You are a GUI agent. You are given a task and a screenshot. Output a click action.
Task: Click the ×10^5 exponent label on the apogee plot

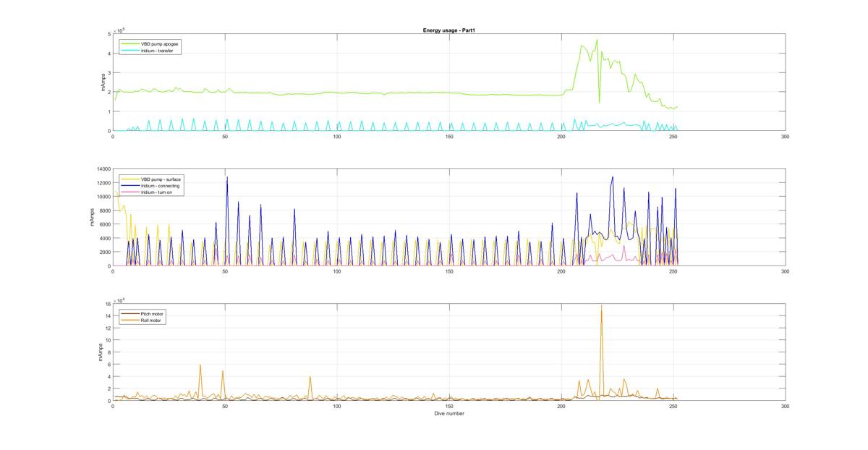[119, 30]
